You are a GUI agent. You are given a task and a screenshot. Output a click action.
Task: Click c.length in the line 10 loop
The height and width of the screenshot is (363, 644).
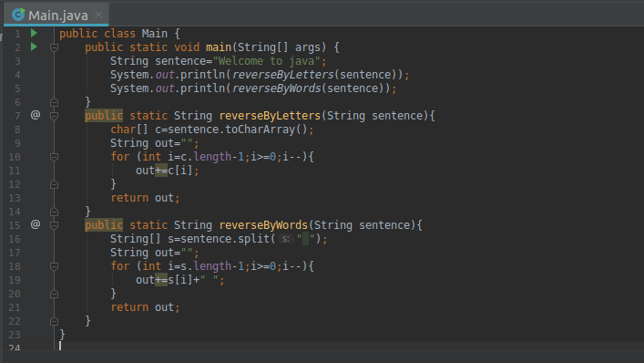tap(206, 157)
